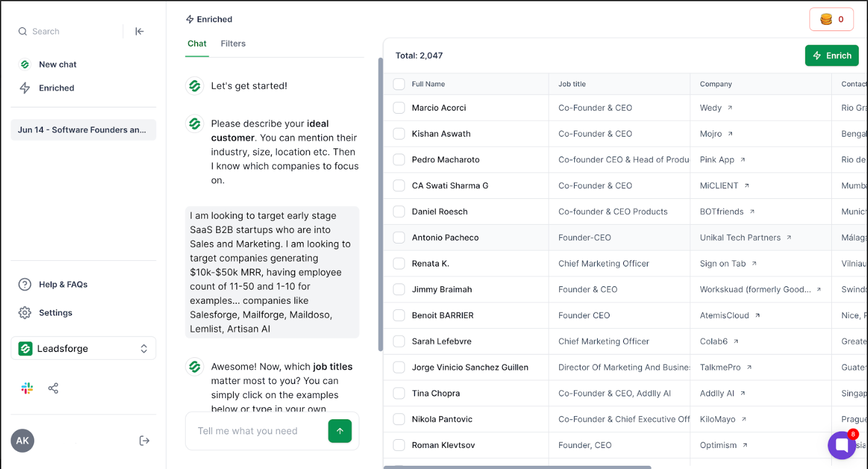Image resolution: width=868 pixels, height=469 pixels.
Task: Click the share icon beside Slack
Action: (x=53, y=388)
